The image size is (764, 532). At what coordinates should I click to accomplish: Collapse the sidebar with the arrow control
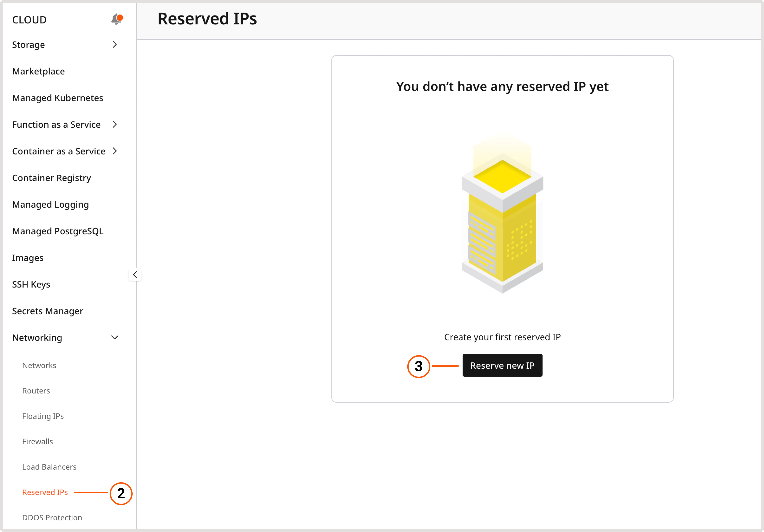135,274
